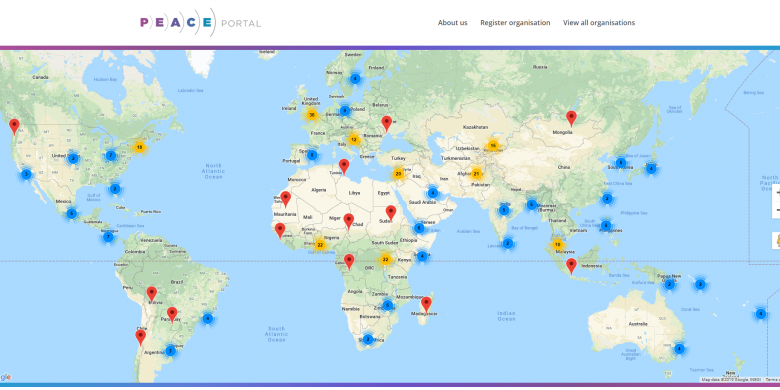Click the blue cluster on Spain

(x=312, y=155)
